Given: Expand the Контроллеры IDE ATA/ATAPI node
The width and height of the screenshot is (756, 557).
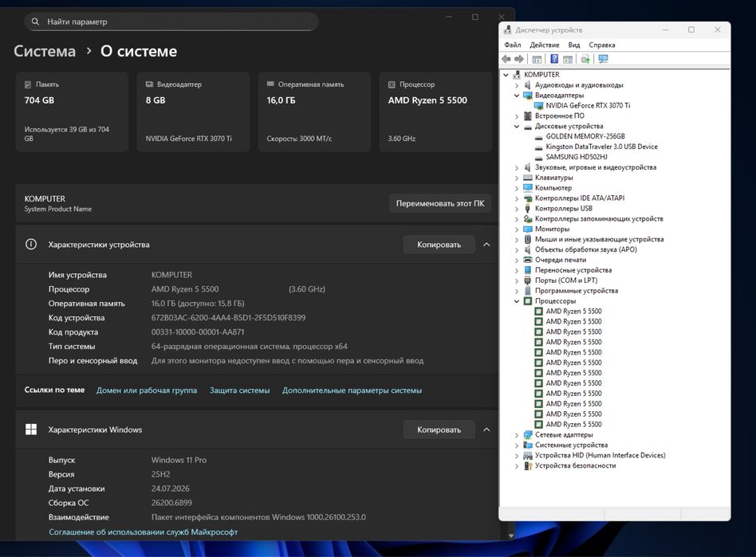Looking at the screenshot, I should pos(517,198).
